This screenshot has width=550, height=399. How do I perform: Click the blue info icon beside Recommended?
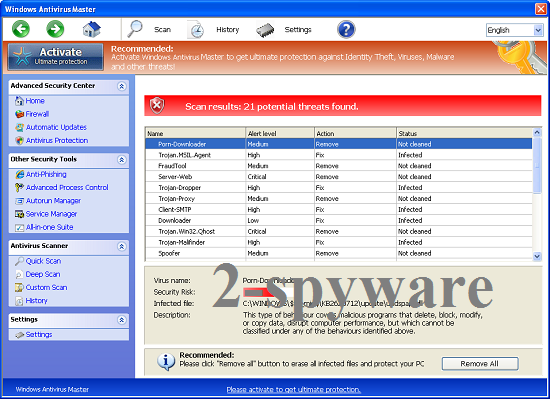166,361
